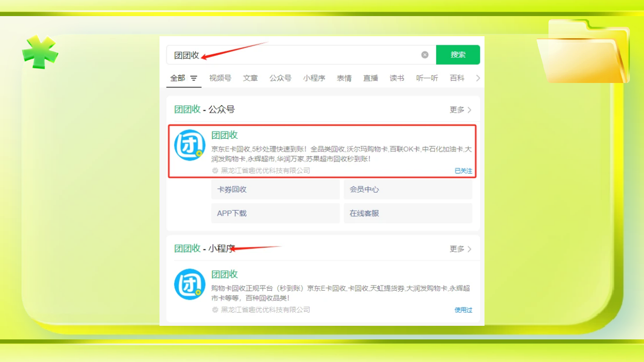The width and height of the screenshot is (644, 362).
Task: Clear the search box text
Action: 425,55
